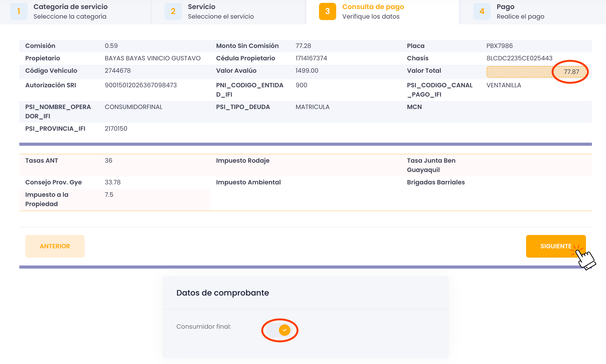Viewport: 606px width, 364px height.
Task: Click the Impuesto Ambiental label
Action: pos(248,182)
